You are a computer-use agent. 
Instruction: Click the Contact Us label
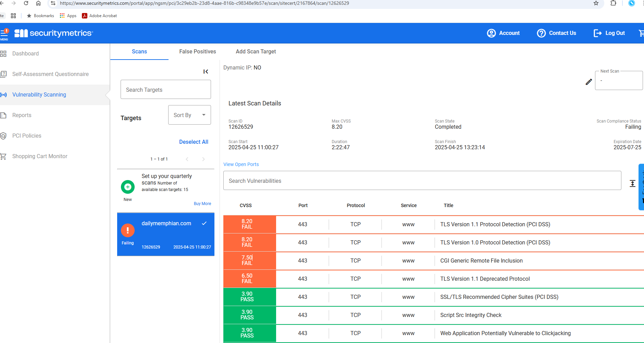[x=562, y=33]
